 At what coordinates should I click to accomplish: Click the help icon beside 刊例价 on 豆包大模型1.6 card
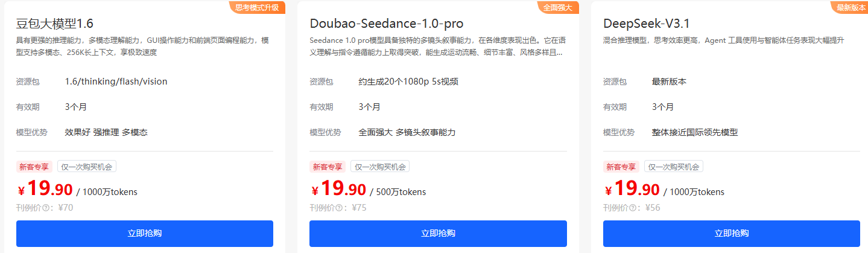[x=45, y=208]
